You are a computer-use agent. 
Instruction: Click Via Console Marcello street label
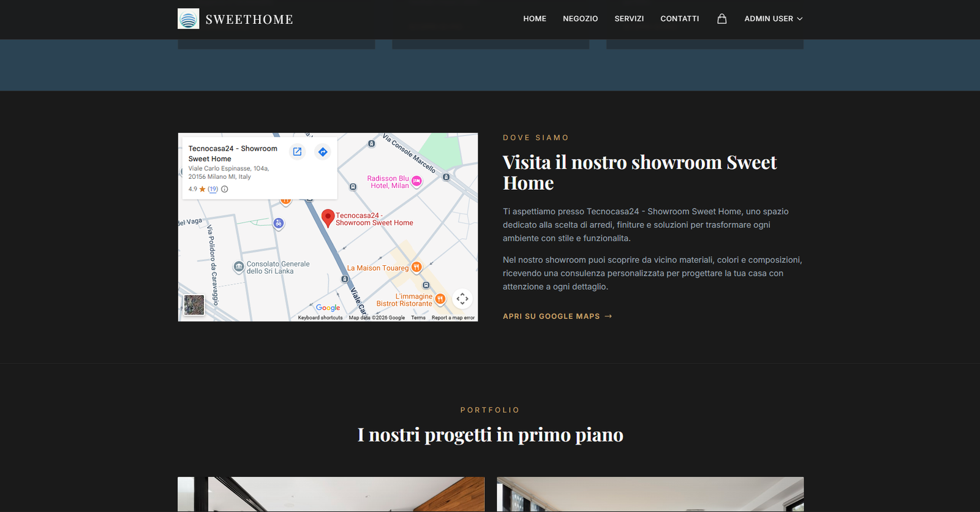409,153
